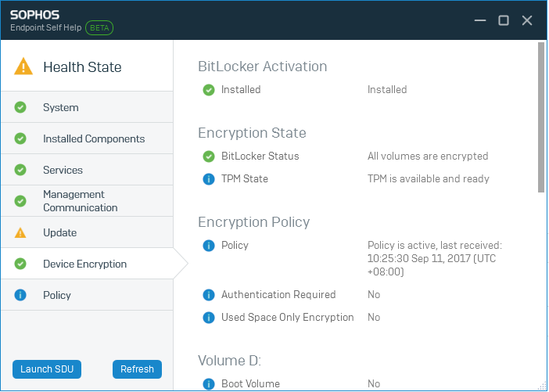The height and width of the screenshot is (392, 549).
Task: Open the Policy section in sidebar
Action: click(87, 295)
